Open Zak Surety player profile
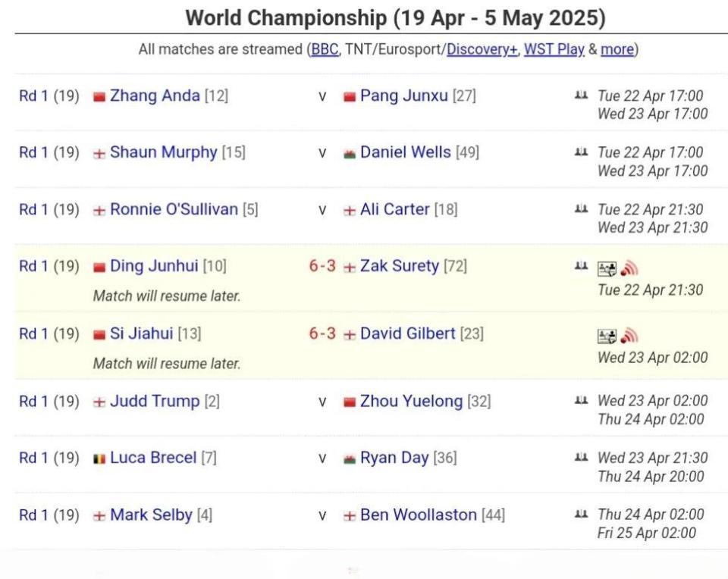Viewport: 728px width, 579px height. 400,266
